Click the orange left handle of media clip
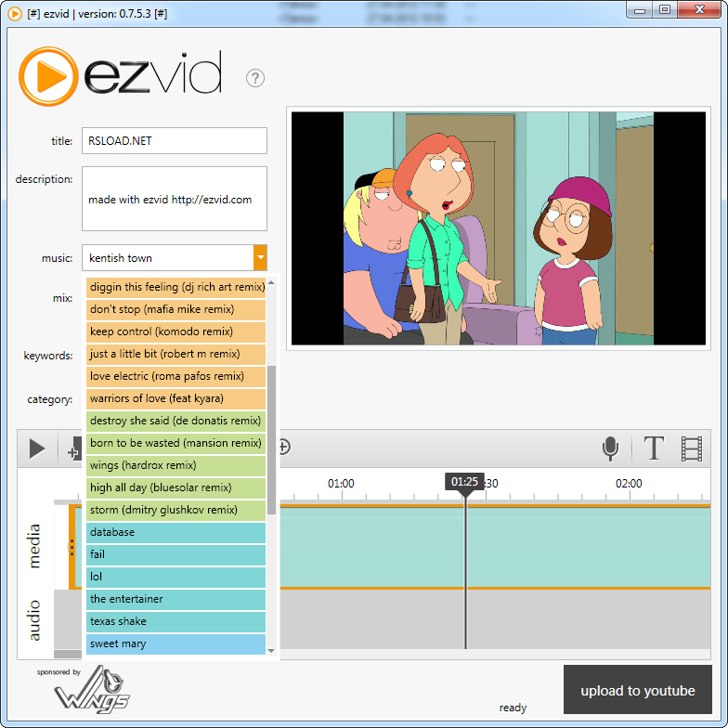The height and width of the screenshot is (728, 728). [72, 547]
